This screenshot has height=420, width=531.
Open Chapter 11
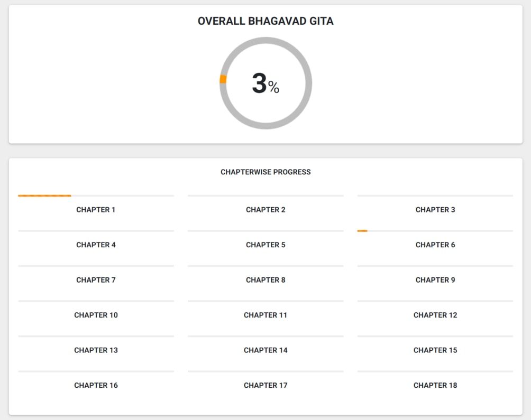265,315
